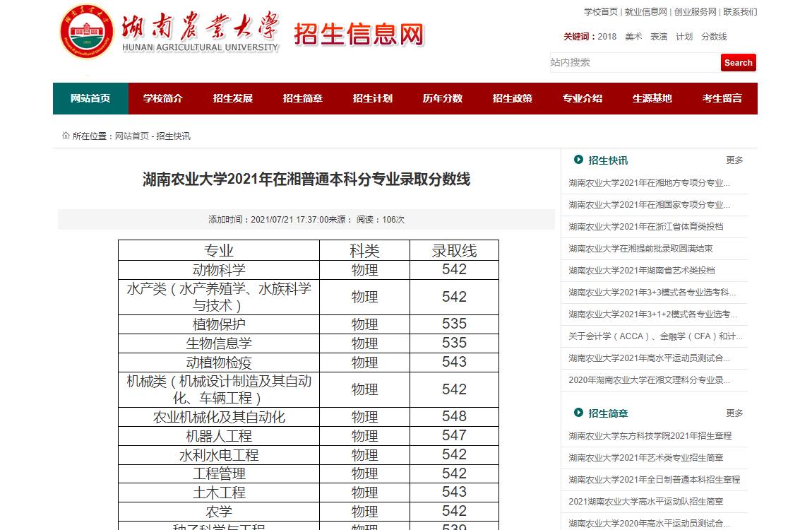Open the 2021年3+3模式各专业选考科 link
The height and width of the screenshot is (530, 812).
tap(652, 292)
